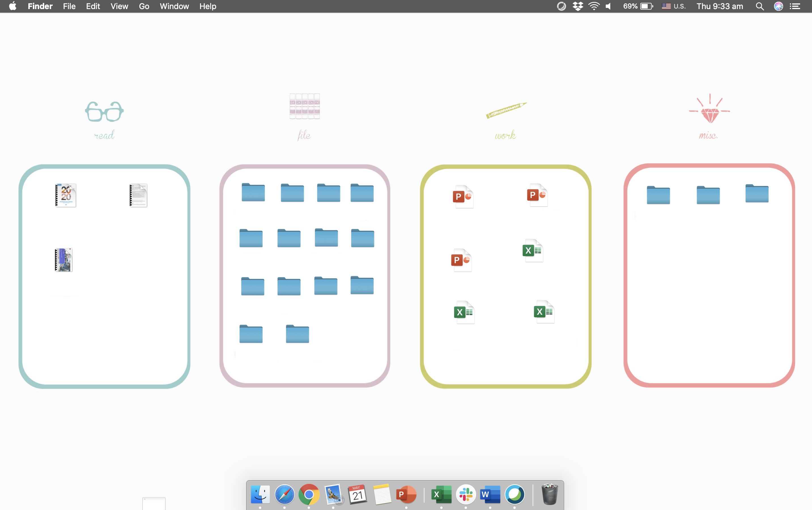Open the Trash in the Dock
812x510 pixels.
coord(549,494)
